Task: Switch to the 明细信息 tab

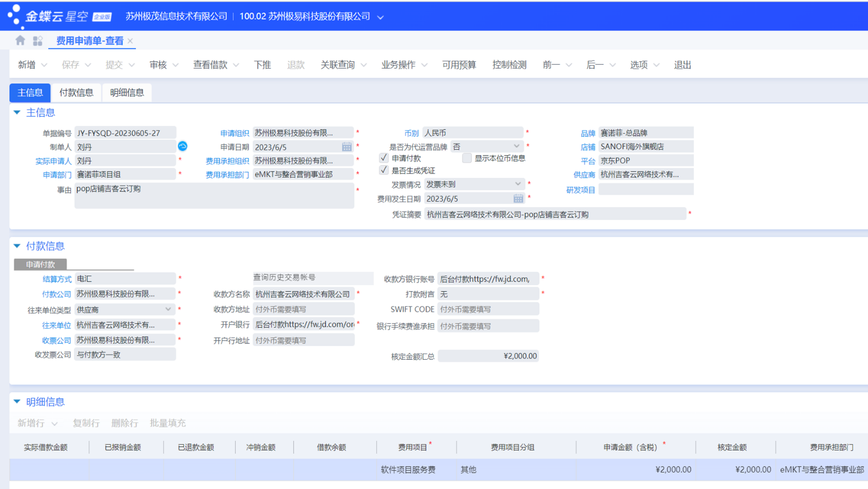Action: (x=127, y=92)
